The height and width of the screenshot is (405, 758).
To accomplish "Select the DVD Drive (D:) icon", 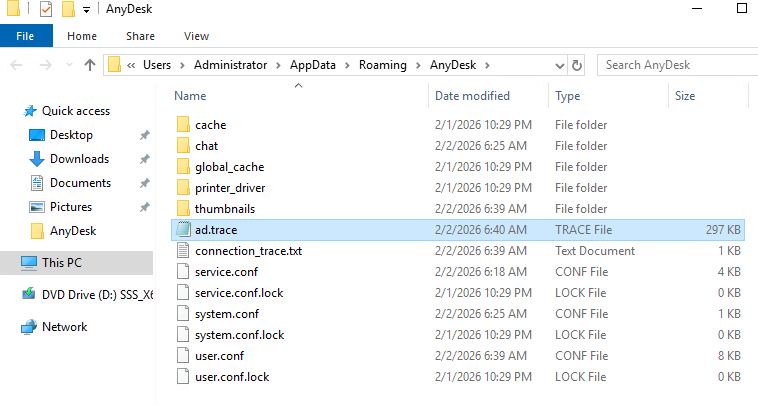I will [x=29, y=295].
